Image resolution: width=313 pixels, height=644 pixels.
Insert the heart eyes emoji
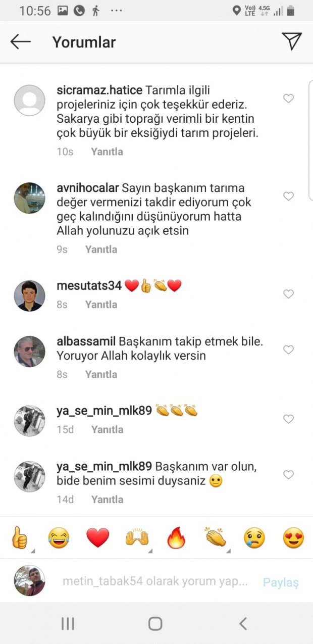[x=293, y=538]
